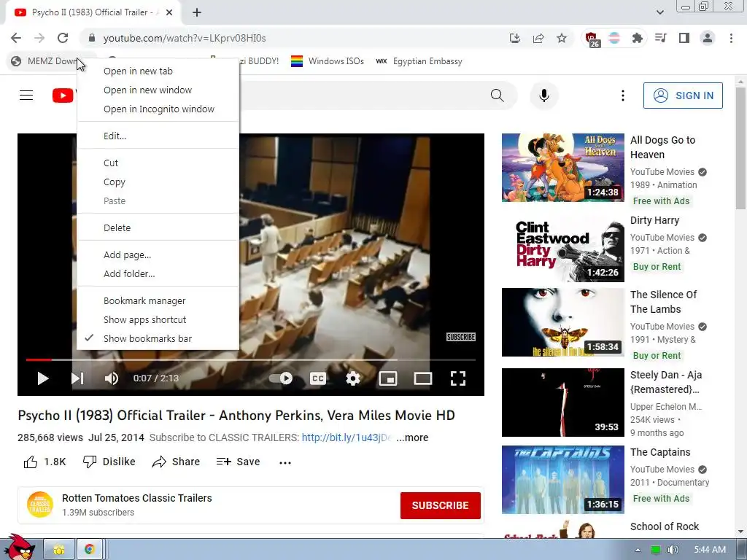Image resolution: width=747 pixels, height=560 pixels.
Task: Choose Open in Incognito window
Action: (x=158, y=109)
